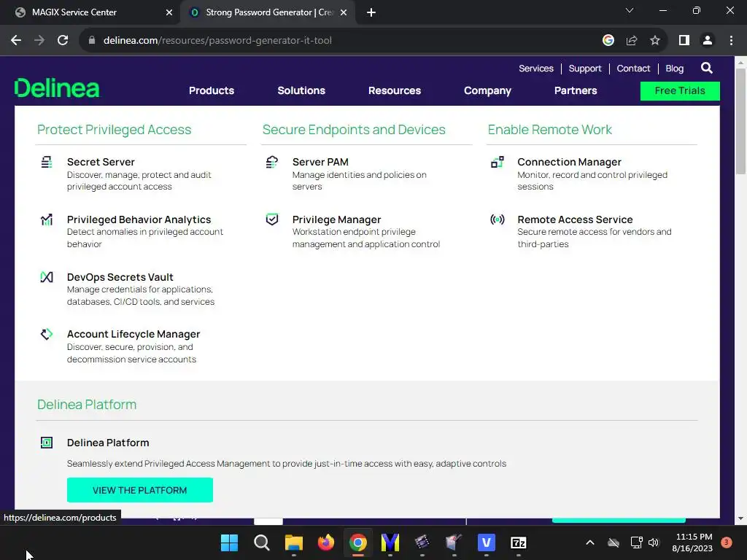Open the Secret Server link
The width and height of the screenshot is (747, 560).
click(101, 162)
